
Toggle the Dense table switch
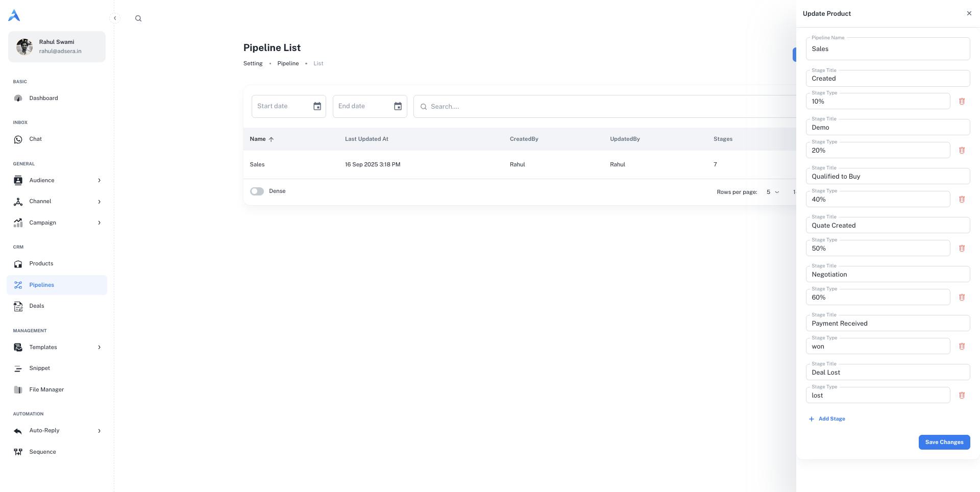coord(257,191)
